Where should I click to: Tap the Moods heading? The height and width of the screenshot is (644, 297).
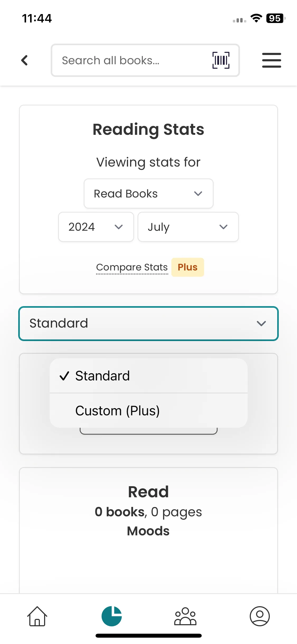coord(148,531)
